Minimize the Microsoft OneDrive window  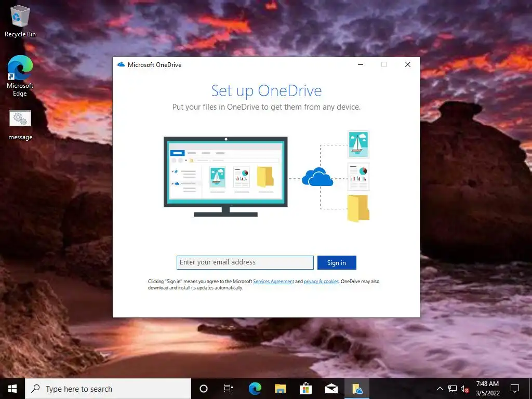point(361,64)
